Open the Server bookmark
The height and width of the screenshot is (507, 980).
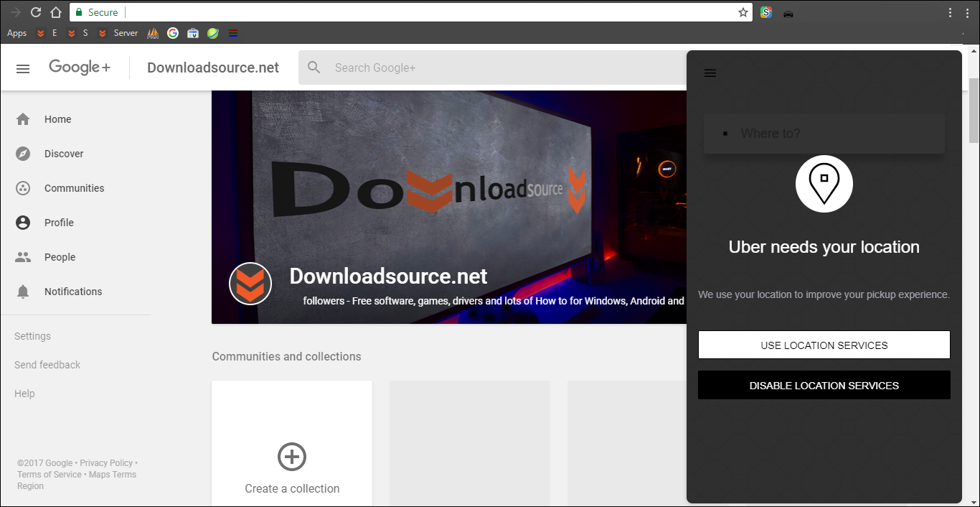(118, 33)
